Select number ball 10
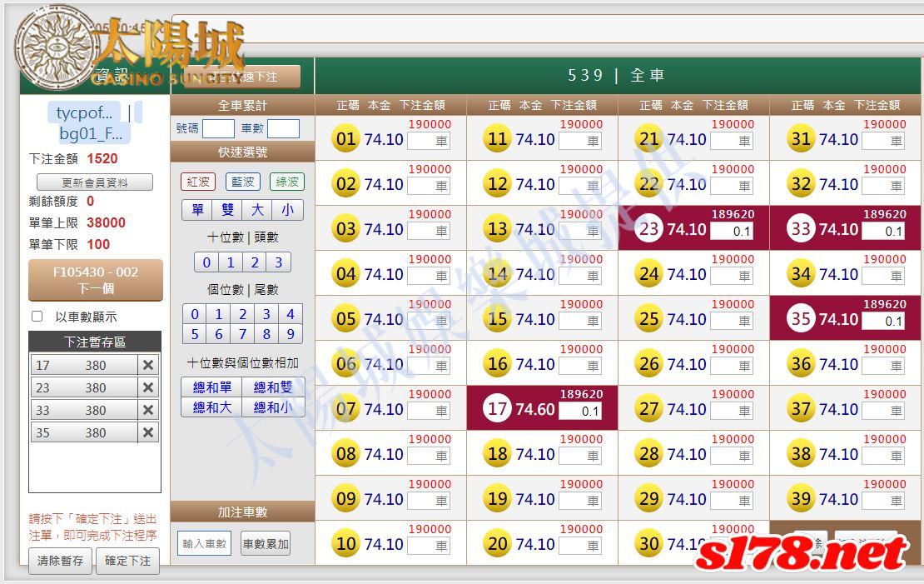Screen dimensions: 924x584 346,543
